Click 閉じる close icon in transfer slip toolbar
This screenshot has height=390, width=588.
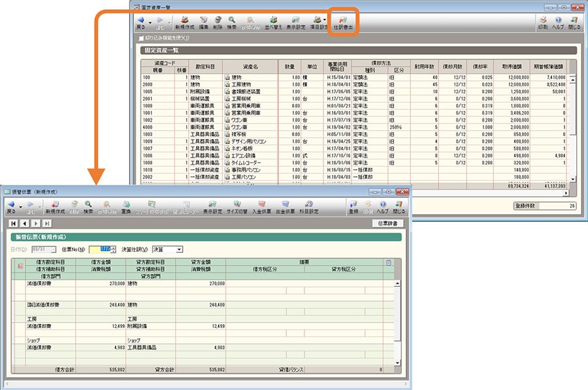click(x=399, y=207)
